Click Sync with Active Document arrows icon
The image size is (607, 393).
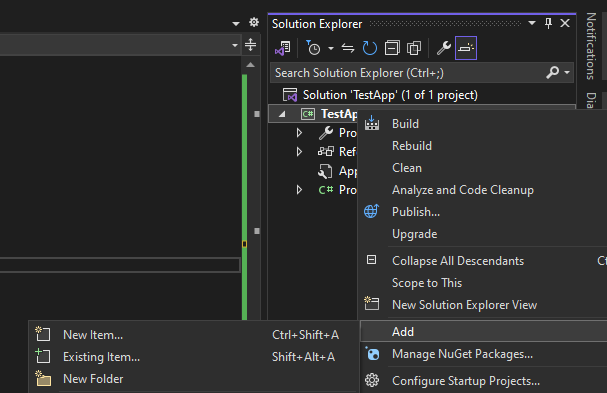pos(348,48)
